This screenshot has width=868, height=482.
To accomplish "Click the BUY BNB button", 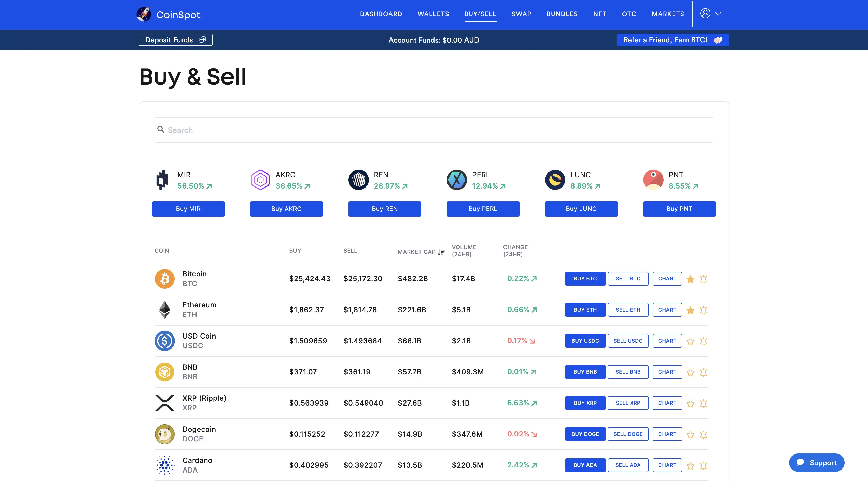I will (x=585, y=372).
